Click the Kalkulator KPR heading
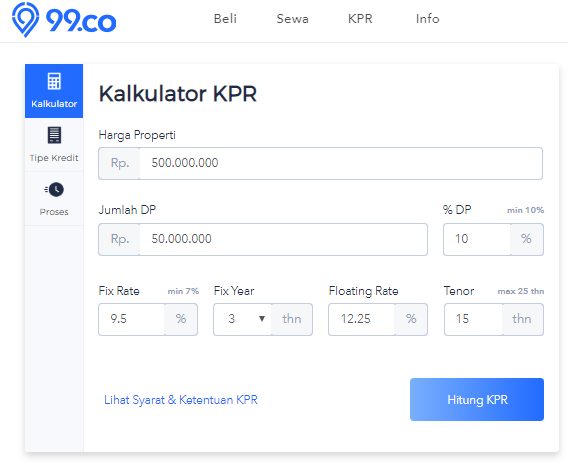The image size is (568, 475). pos(178,93)
